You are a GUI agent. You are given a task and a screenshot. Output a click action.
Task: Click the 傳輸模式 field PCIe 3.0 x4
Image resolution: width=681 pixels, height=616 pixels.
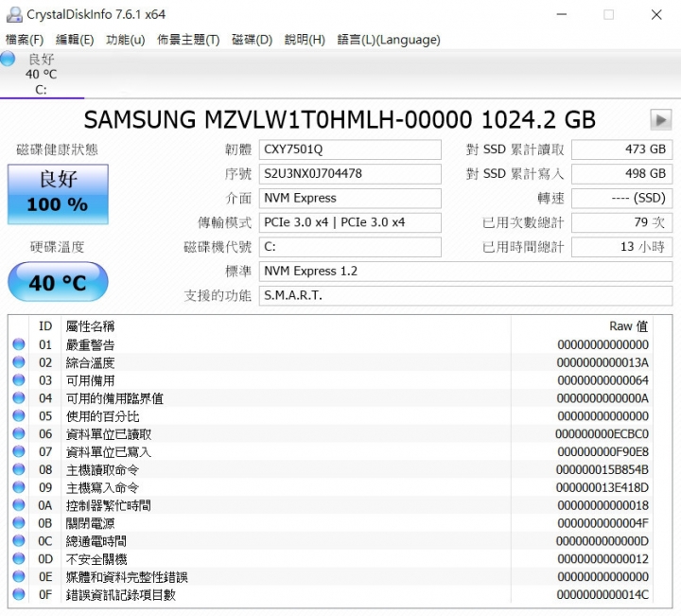[x=350, y=222]
